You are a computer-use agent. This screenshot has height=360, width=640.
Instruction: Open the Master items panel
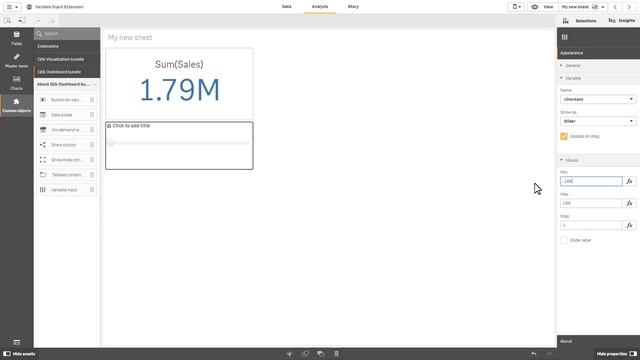point(16,60)
